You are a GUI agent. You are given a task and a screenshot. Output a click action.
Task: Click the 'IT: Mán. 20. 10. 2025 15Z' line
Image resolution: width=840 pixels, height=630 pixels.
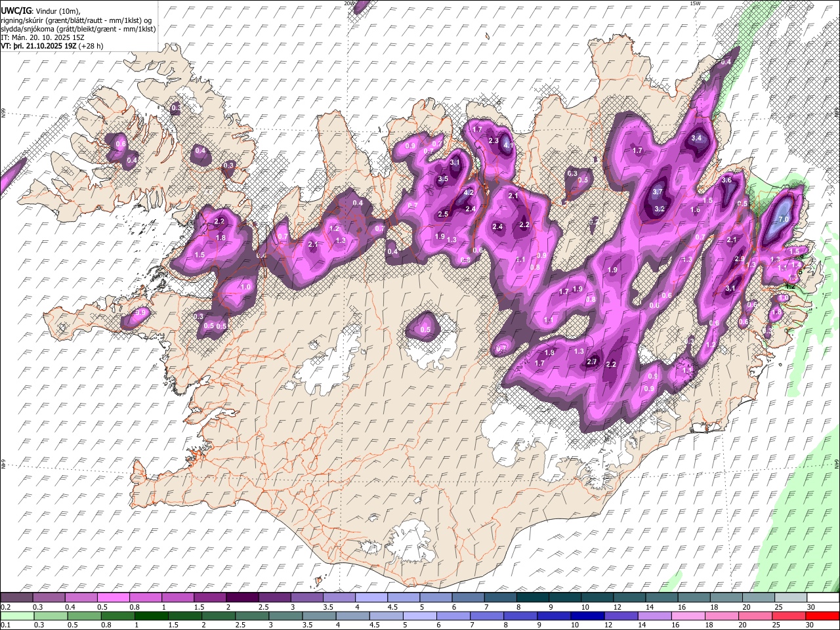[x=43, y=37]
